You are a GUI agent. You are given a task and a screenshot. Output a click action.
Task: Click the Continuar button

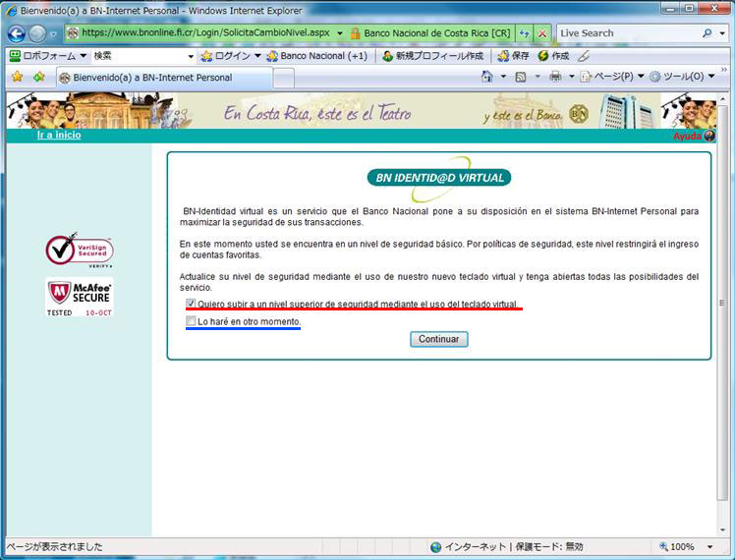[439, 339]
